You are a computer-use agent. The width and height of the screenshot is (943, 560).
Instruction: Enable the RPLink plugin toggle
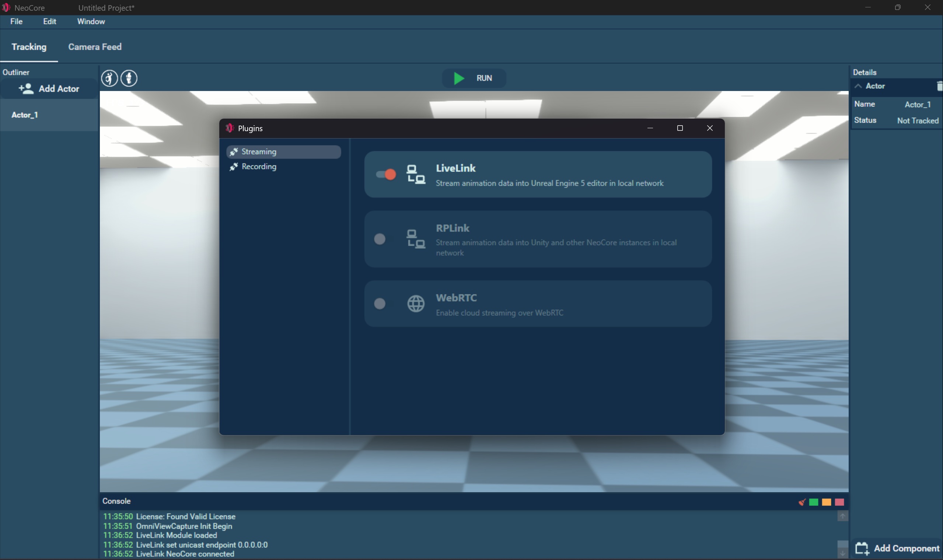(380, 239)
